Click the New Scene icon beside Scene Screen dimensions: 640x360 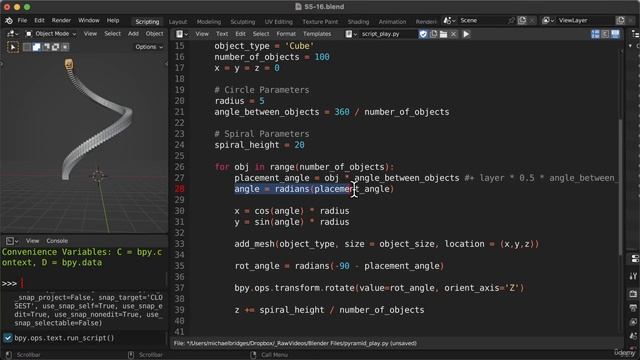pyautogui.click(x=522, y=20)
